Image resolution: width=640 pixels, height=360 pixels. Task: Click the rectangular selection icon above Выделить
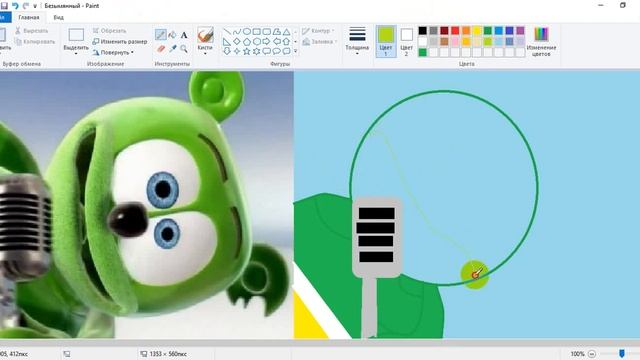pos(76,35)
